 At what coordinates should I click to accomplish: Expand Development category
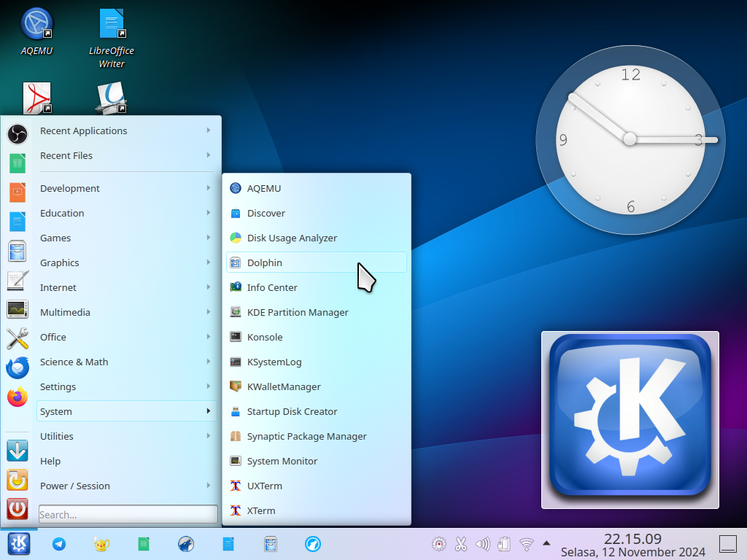pyautogui.click(x=127, y=188)
